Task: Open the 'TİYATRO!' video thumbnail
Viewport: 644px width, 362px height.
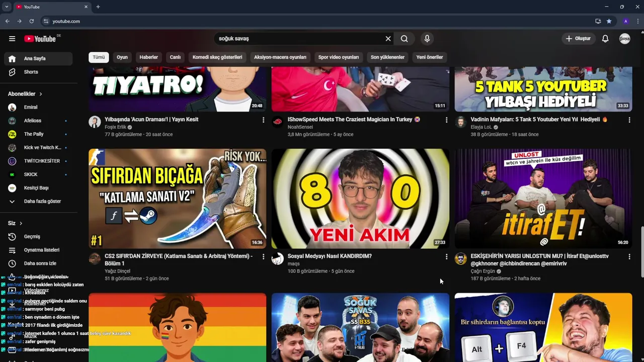Action: (x=178, y=89)
